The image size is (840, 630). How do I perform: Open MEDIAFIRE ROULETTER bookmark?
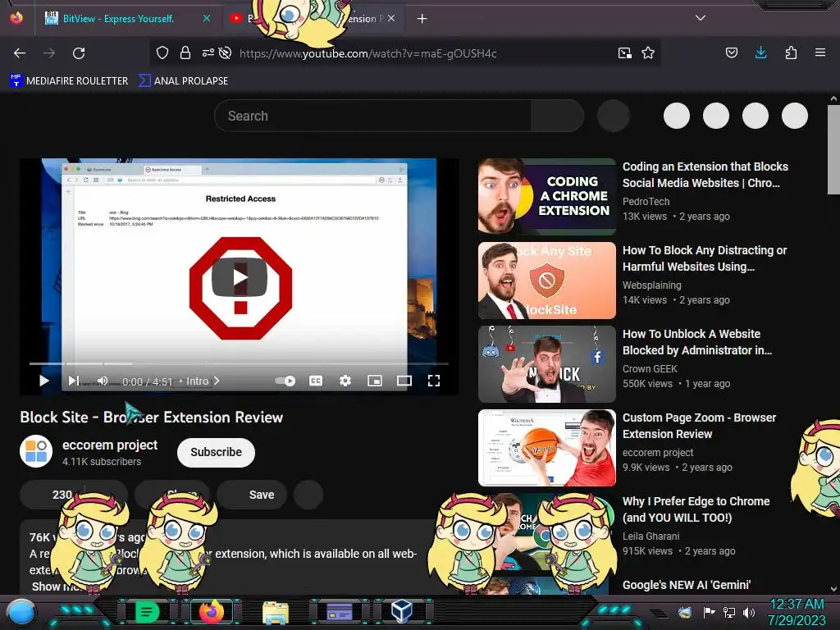[69, 81]
